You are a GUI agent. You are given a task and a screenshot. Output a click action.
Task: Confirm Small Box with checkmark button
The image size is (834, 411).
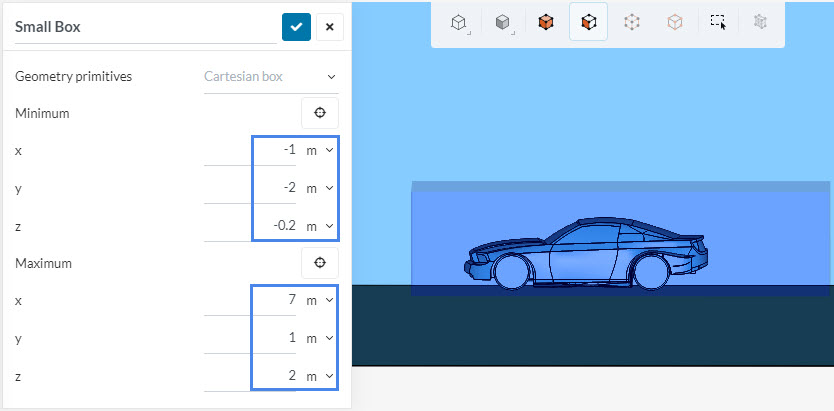point(296,27)
